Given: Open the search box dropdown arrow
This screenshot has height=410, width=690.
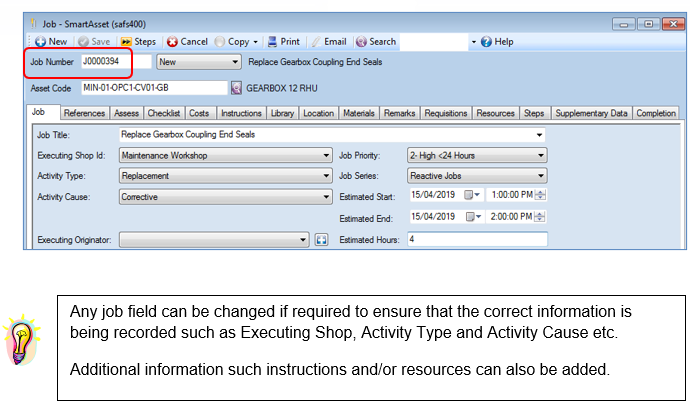Looking at the screenshot, I should click(473, 42).
